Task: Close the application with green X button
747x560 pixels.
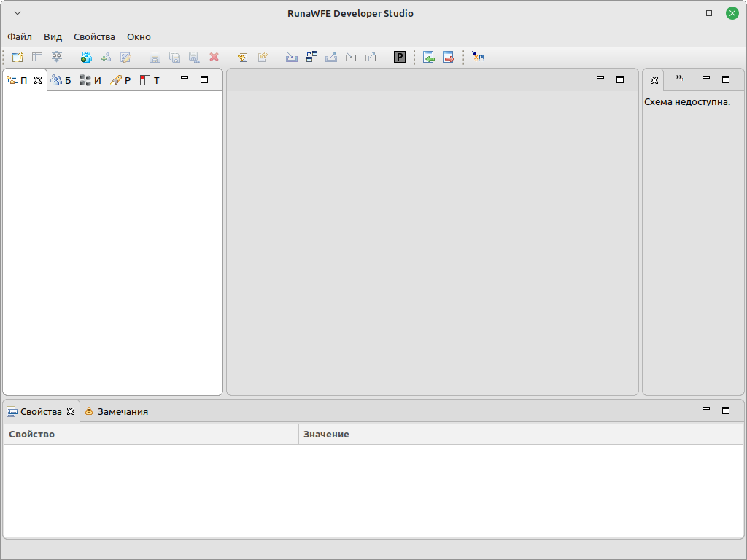Action: click(x=732, y=13)
